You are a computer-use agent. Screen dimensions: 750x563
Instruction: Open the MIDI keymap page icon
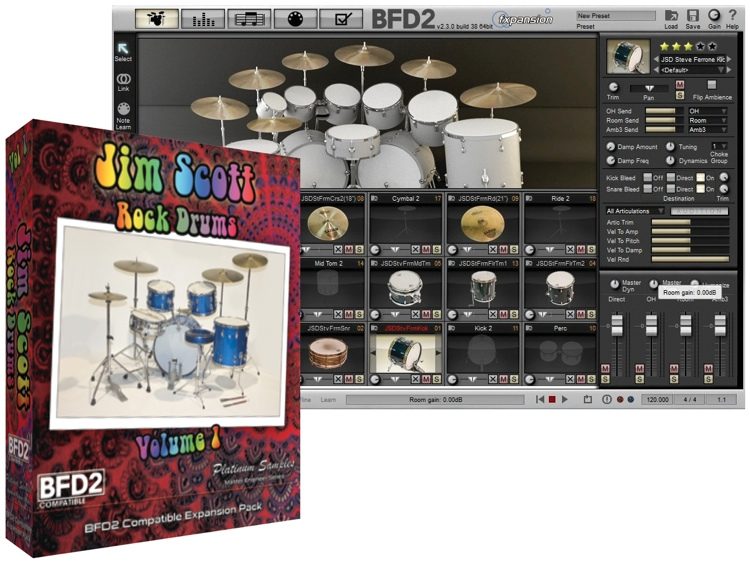coord(296,18)
